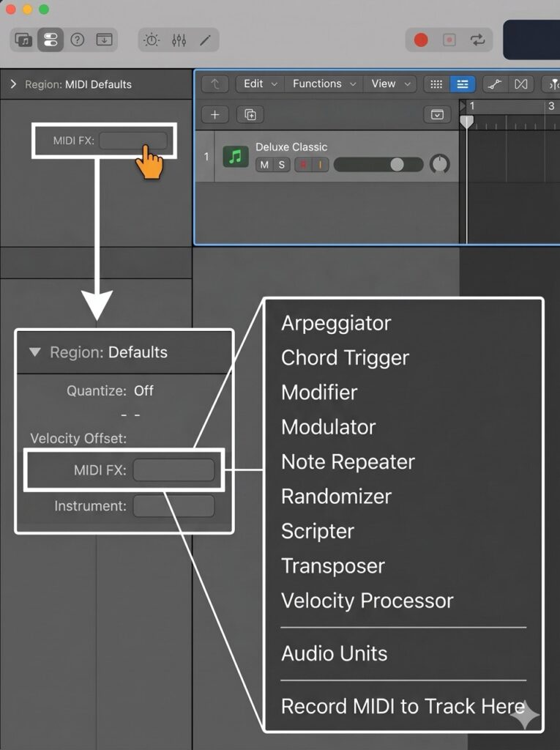The width and height of the screenshot is (560, 750).
Task: Select the Deluxe Classic track name
Action: pos(291,146)
